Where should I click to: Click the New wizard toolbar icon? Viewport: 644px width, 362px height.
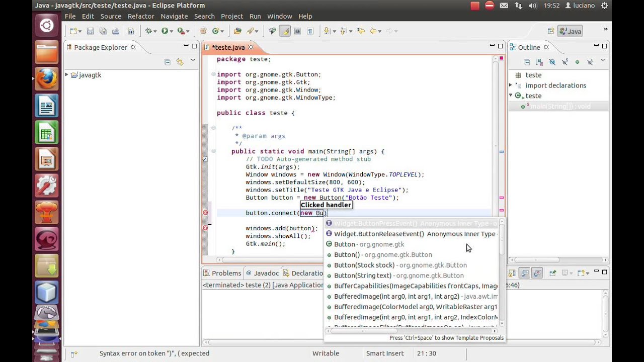click(x=73, y=31)
